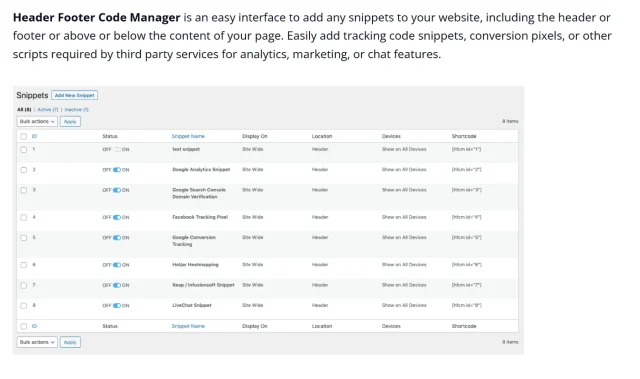Sort by Snippet Name in table footer
This screenshot has width=640, height=379.
tap(188, 326)
